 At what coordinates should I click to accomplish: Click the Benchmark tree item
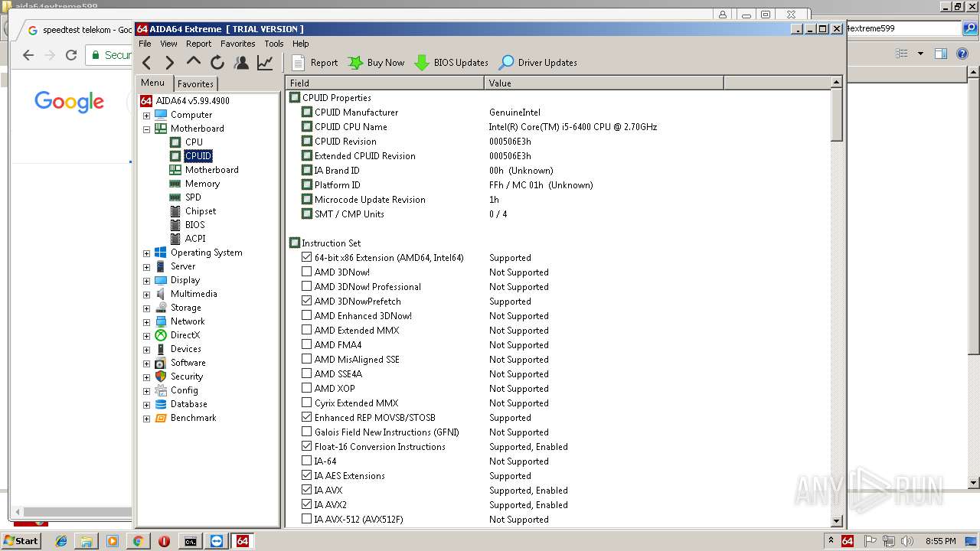click(193, 418)
